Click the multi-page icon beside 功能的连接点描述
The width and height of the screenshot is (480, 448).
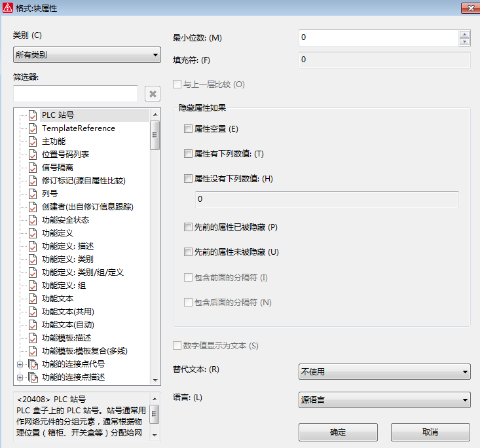[x=33, y=377]
